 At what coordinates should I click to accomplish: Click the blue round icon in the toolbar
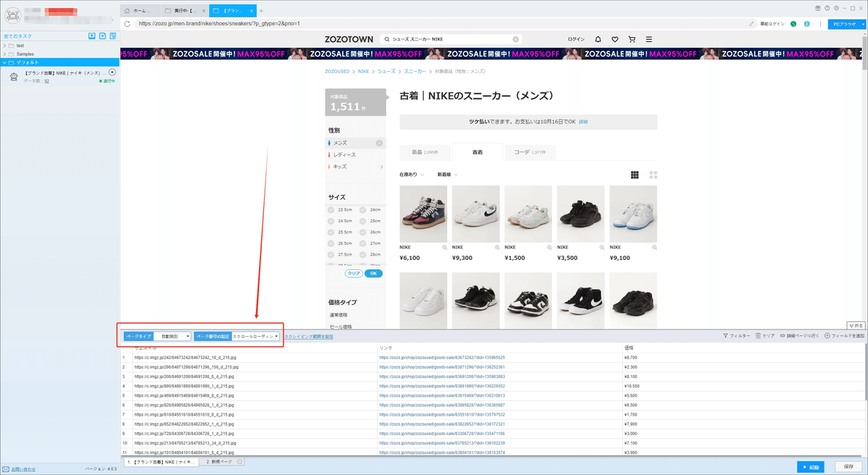[x=807, y=24]
